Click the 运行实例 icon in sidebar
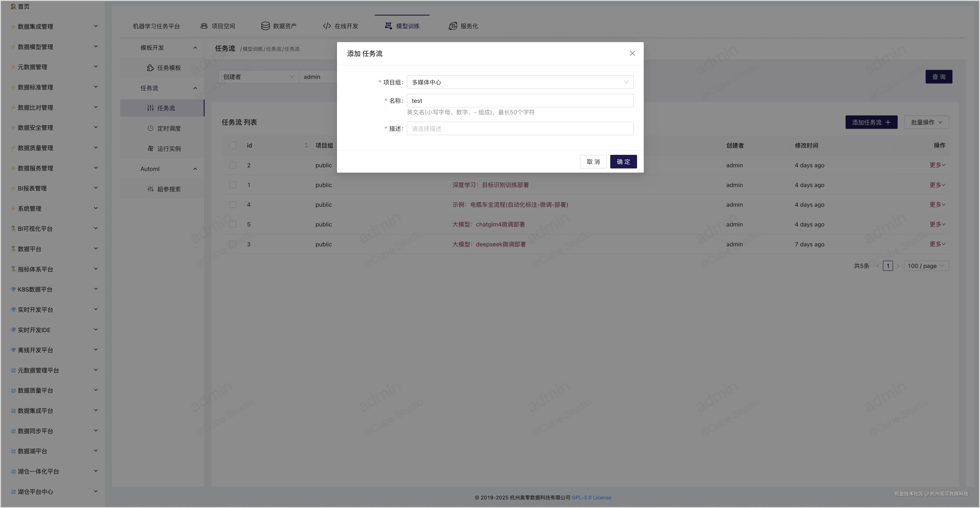 (150, 149)
